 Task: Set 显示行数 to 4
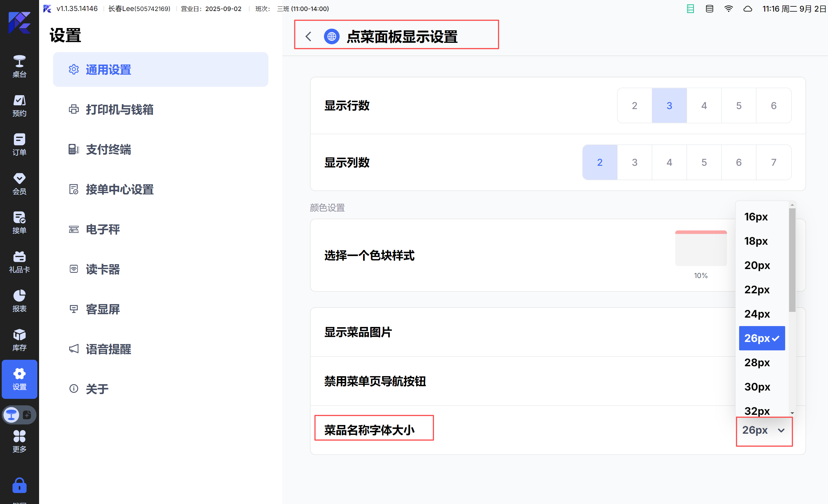(x=704, y=105)
